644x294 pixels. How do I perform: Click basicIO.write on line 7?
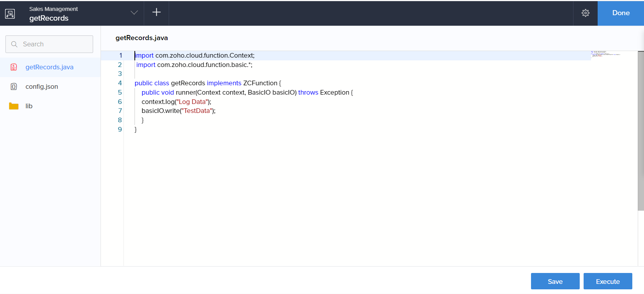pyautogui.click(x=161, y=111)
